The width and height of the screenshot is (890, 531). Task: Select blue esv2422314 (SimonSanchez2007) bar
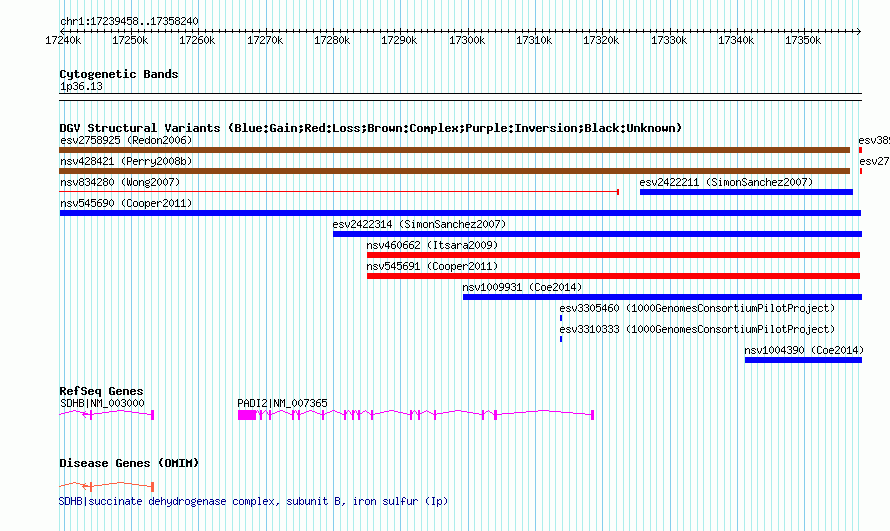(x=597, y=234)
